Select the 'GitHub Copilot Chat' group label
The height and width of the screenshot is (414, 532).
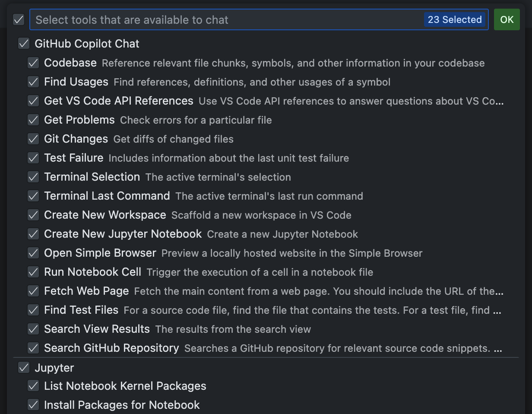pyautogui.click(x=87, y=44)
